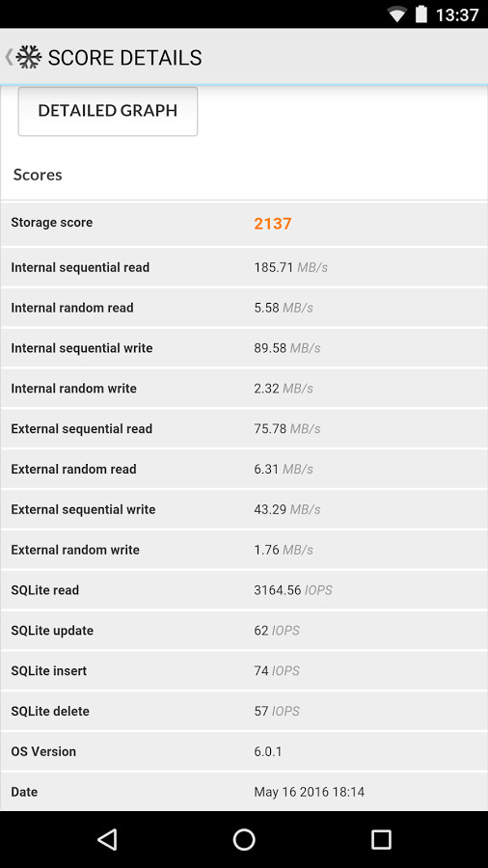Select the External sequential read row

(244, 429)
